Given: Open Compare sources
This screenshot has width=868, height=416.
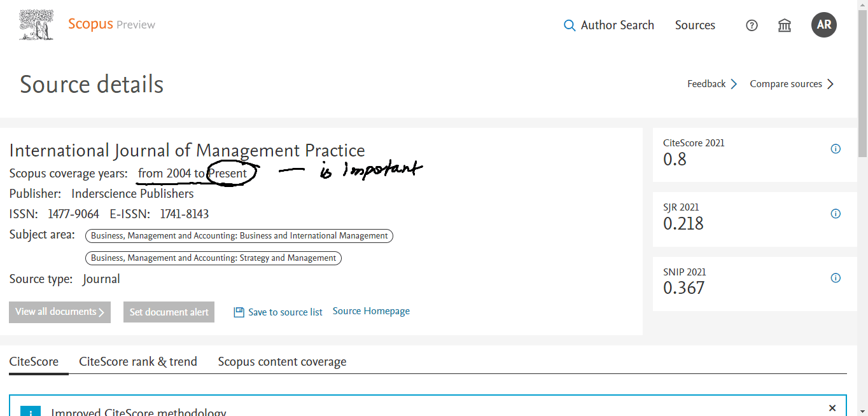Looking at the screenshot, I should point(786,84).
